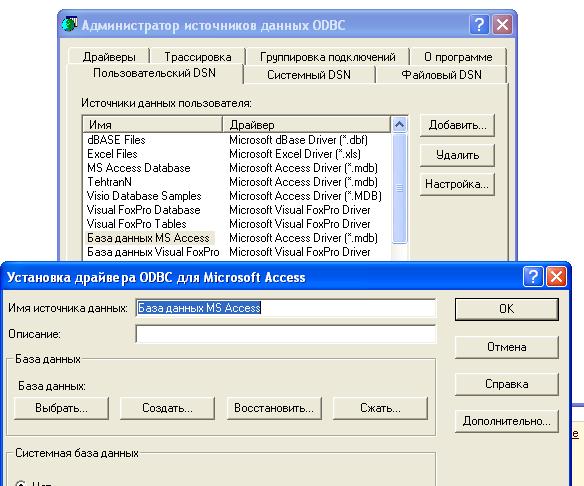Switch to the Драйверы tab
This screenshot has width=584, height=486.
pyautogui.click(x=109, y=57)
